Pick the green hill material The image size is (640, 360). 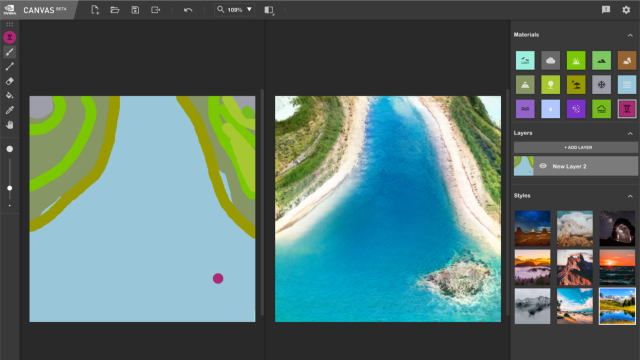pyautogui.click(x=601, y=60)
